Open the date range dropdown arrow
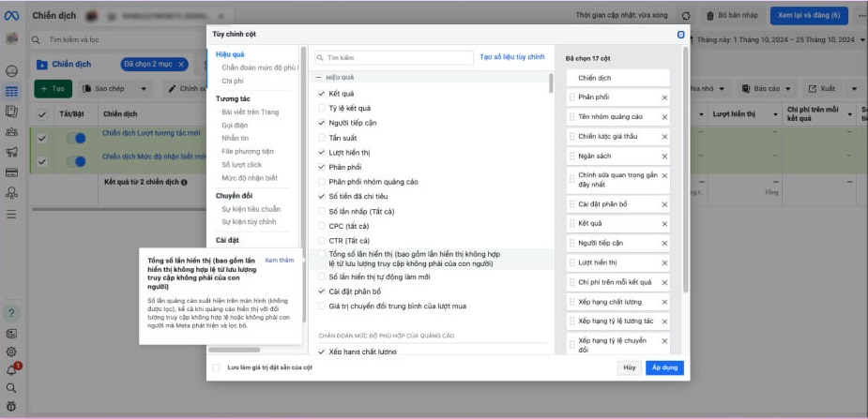The image size is (868, 419). pyautogui.click(x=862, y=39)
